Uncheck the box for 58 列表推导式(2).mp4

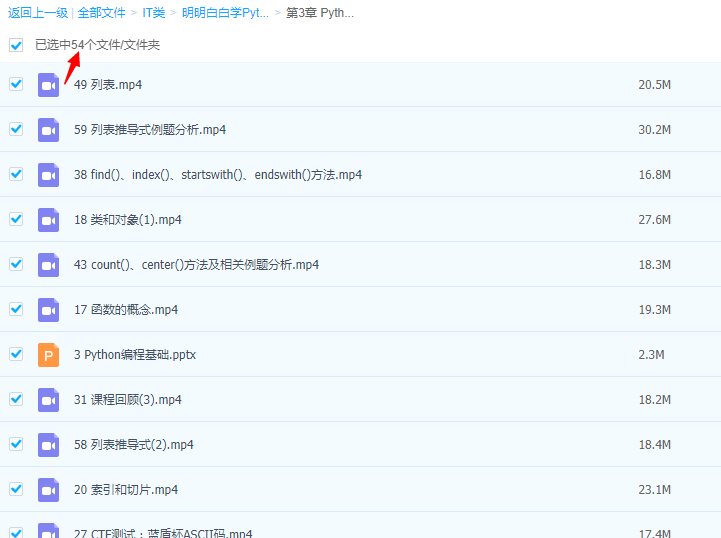click(x=16, y=444)
